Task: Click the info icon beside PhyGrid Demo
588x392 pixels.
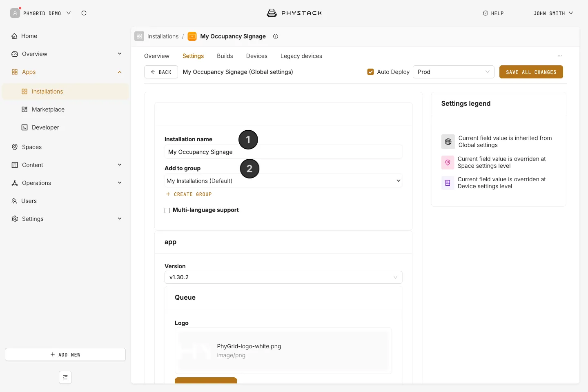Action: (x=84, y=13)
